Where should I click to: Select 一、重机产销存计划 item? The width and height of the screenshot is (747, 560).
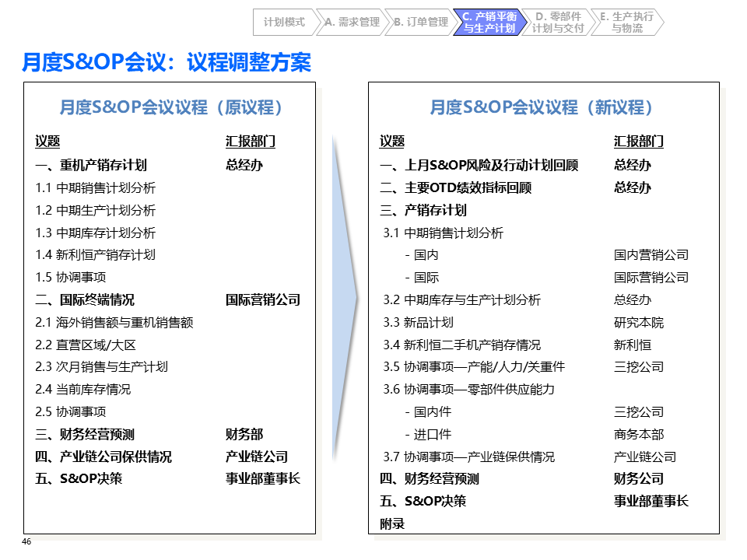[x=91, y=165]
